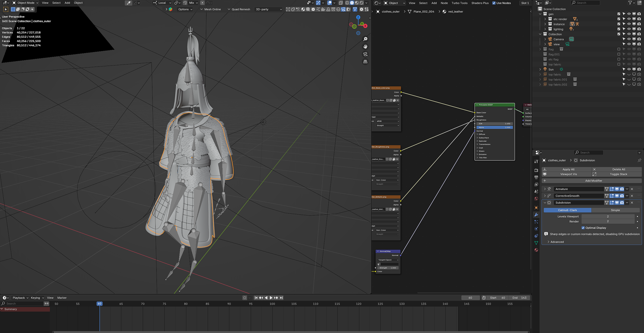Expand the CorrectiveSmooth modifier panel
The height and width of the screenshot is (333, 644).
(545, 196)
